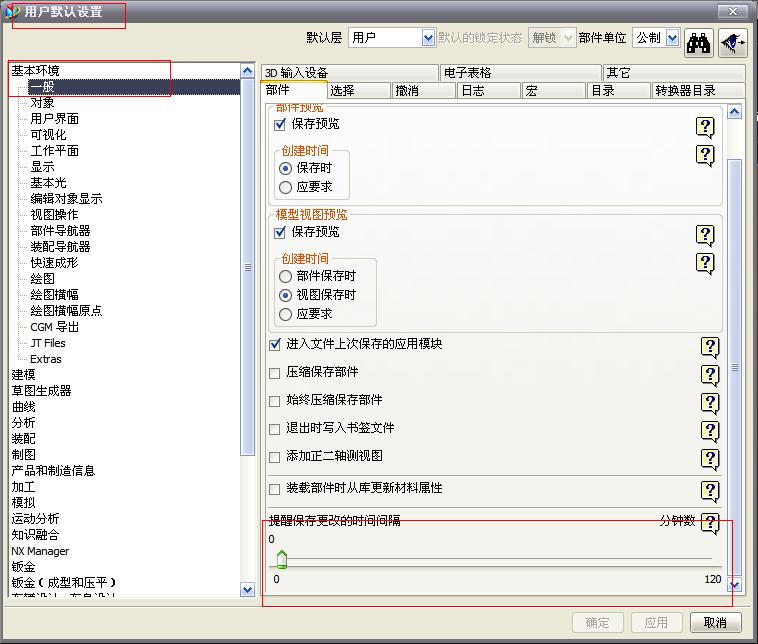Viewport: 758px width, 644px height.
Task: Click scroll down arrow of category tree
Action: point(248,590)
